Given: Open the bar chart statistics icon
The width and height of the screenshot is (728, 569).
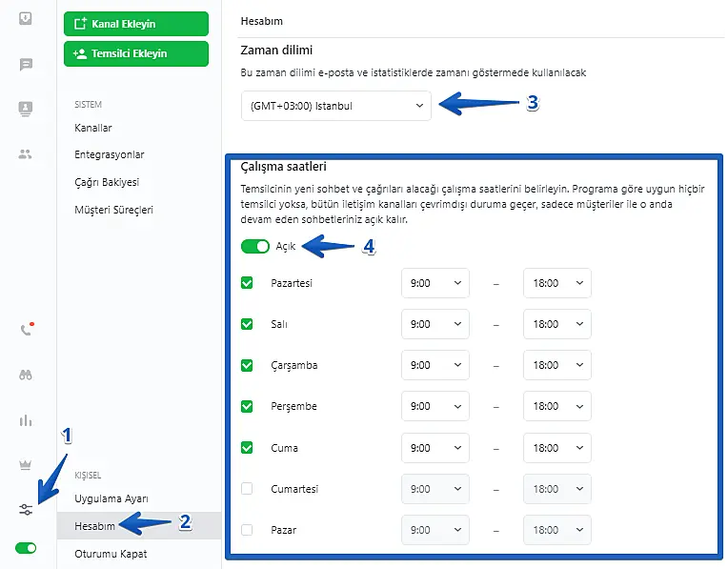Looking at the screenshot, I should pyautogui.click(x=26, y=420).
